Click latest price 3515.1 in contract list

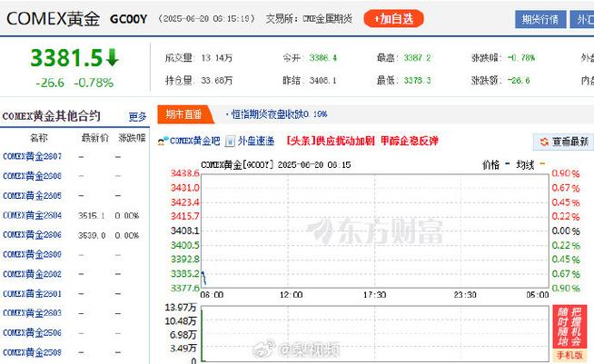tap(92, 216)
